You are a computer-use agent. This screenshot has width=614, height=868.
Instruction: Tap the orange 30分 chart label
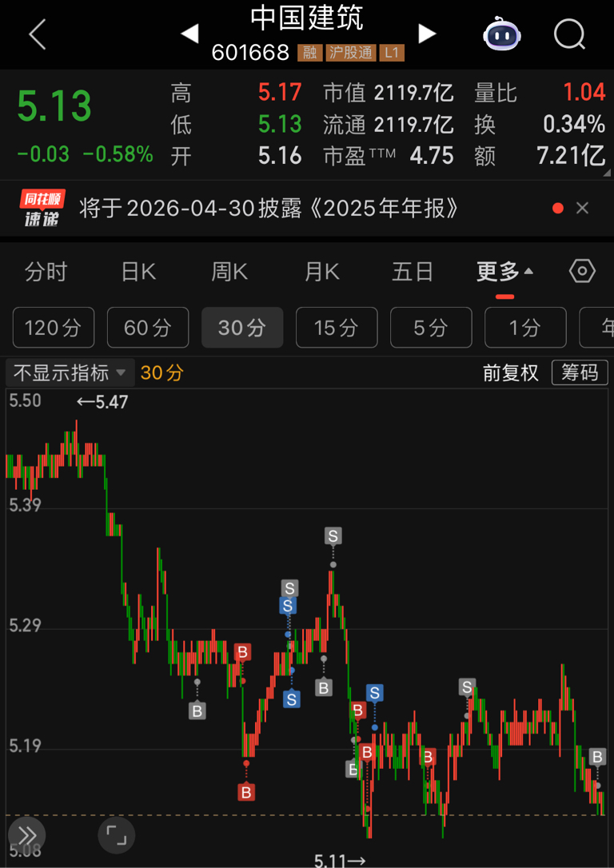pos(161,372)
